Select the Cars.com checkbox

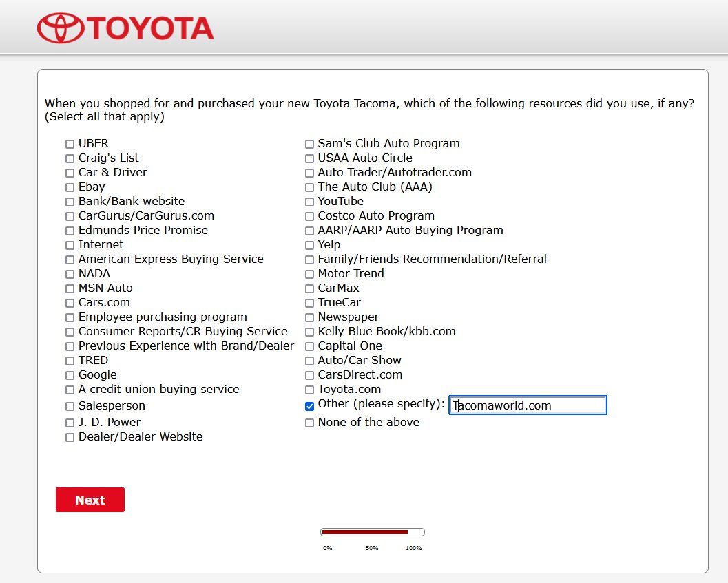pyautogui.click(x=70, y=303)
